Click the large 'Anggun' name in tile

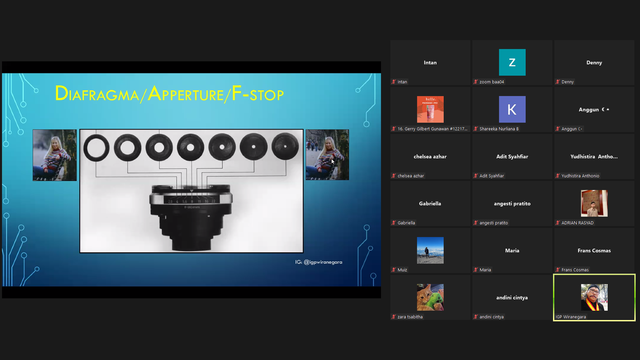pos(594,109)
